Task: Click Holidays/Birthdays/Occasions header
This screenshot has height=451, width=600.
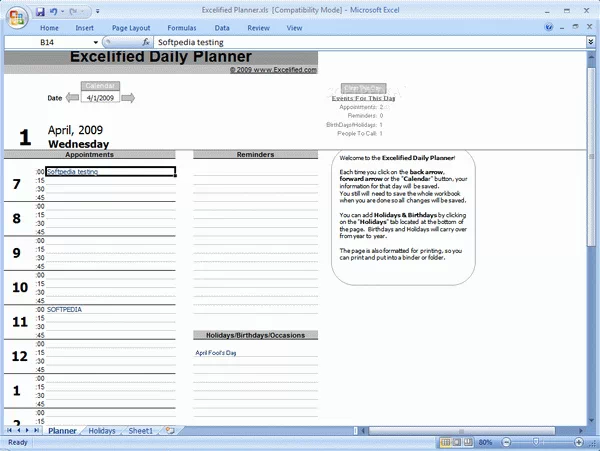Action: click(255, 335)
